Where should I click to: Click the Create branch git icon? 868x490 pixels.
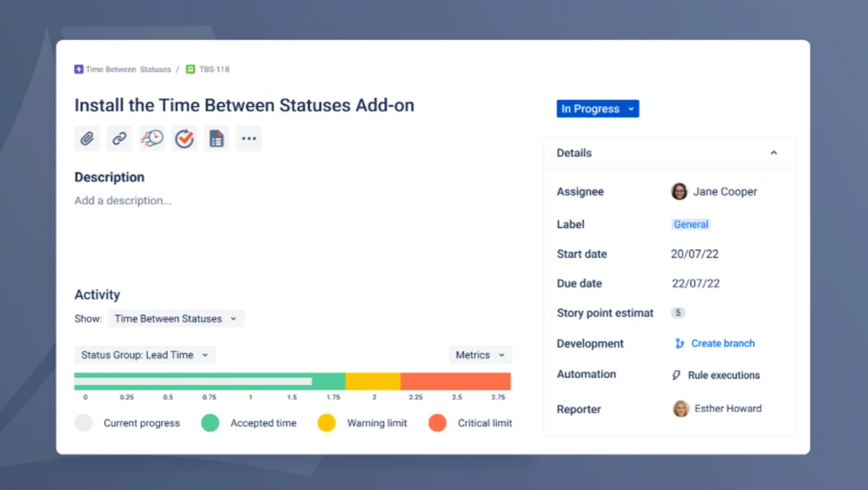coord(679,344)
